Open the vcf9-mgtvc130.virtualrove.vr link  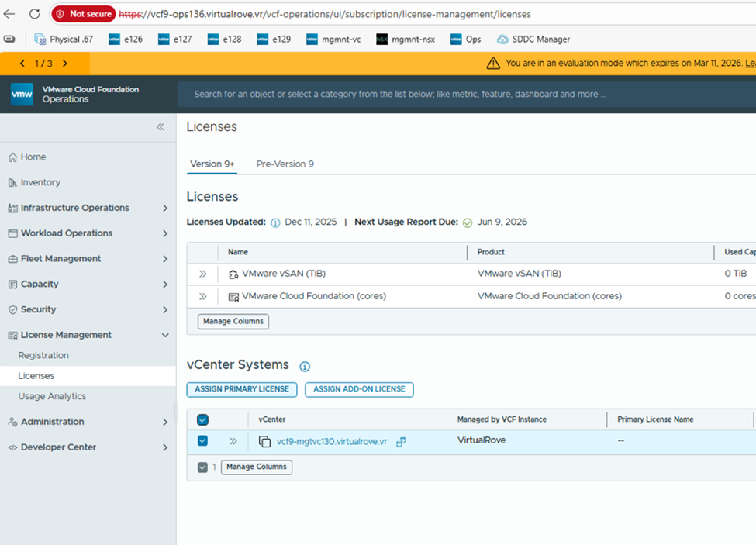pyautogui.click(x=331, y=440)
